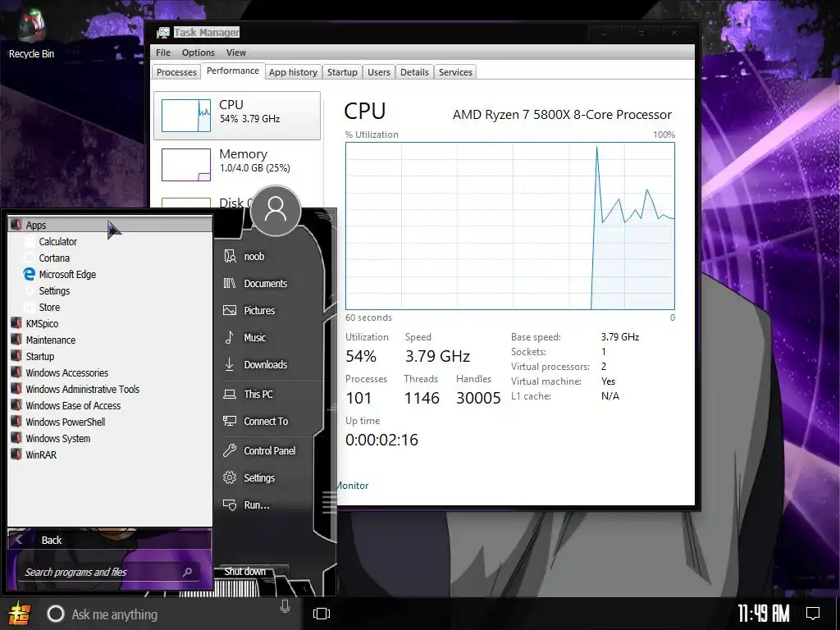
Task: Open the File menu in Task Manager
Action: [x=163, y=52]
